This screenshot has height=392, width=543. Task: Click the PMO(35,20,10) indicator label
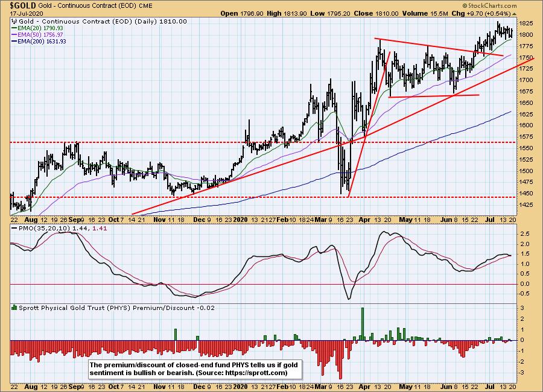pos(44,229)
